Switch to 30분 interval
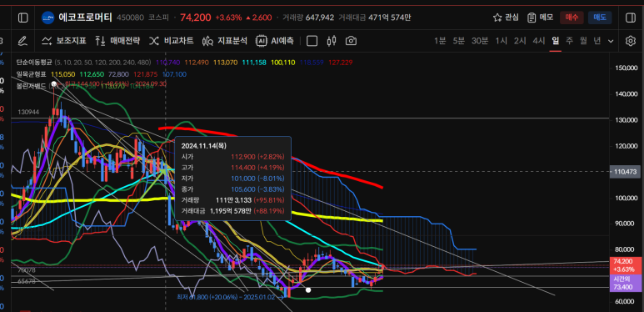 click(480, 41)
